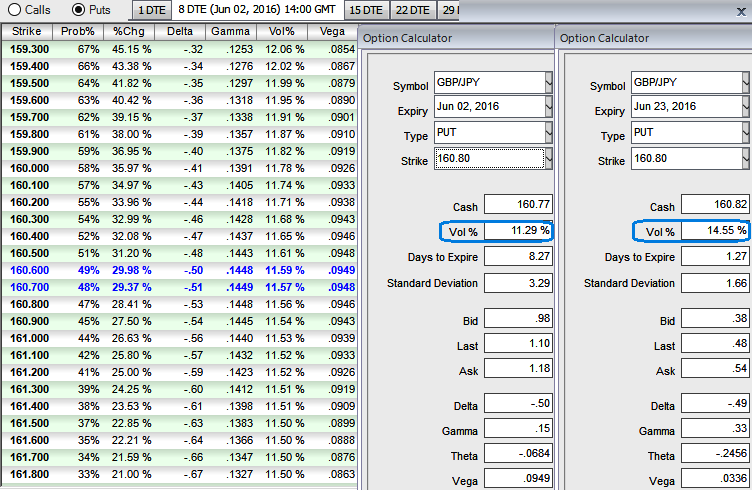
Task: Open Type dropdown in right Option Calculator
Action: (x=746, y=132)
